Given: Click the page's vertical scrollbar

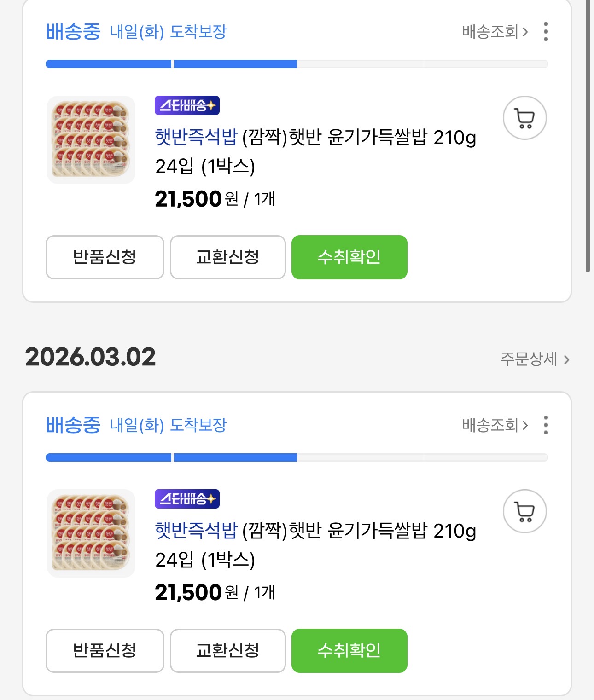Looking at the screenshot, I should (588, 138).
